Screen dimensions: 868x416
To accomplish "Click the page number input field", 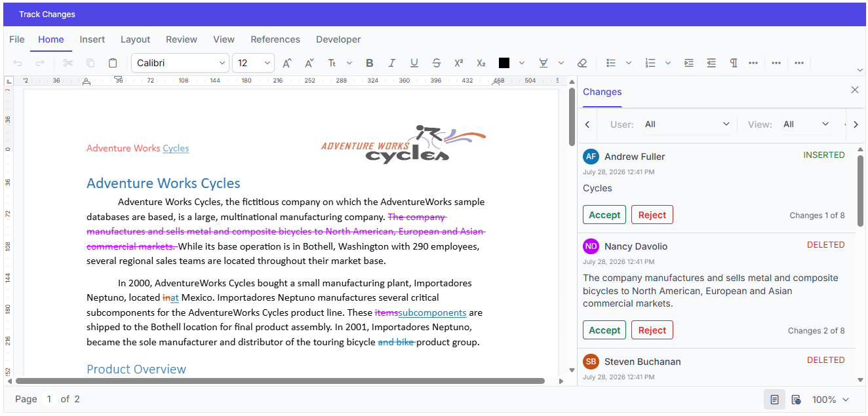I will 49,399.
